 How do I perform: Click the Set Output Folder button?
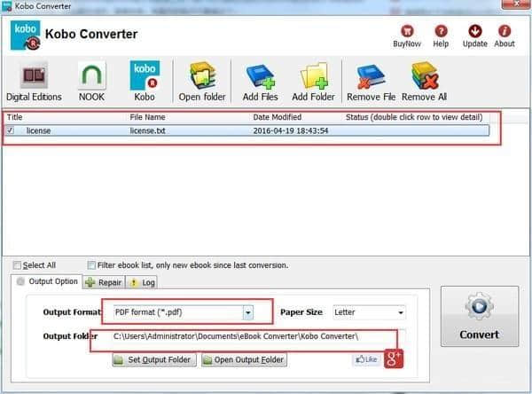tap(154, 359)
